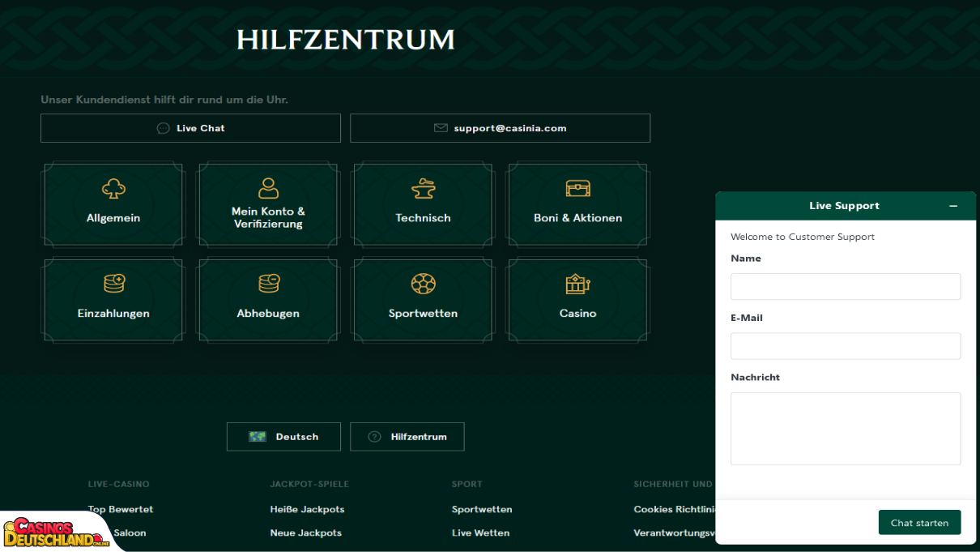Screen dimensions: 980x552
Task: Click the Casino building icon
Action: pyautogui.click(x=577, y=284)
